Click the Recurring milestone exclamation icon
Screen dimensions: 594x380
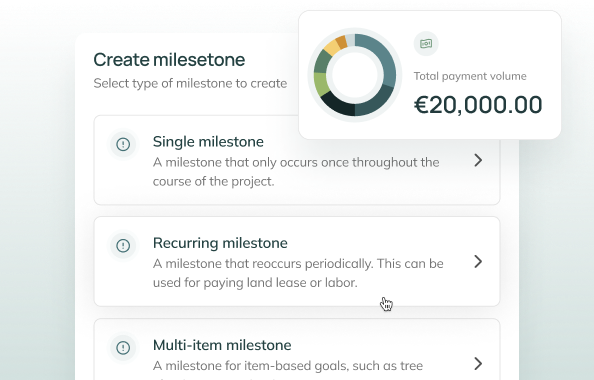point(123,246)
